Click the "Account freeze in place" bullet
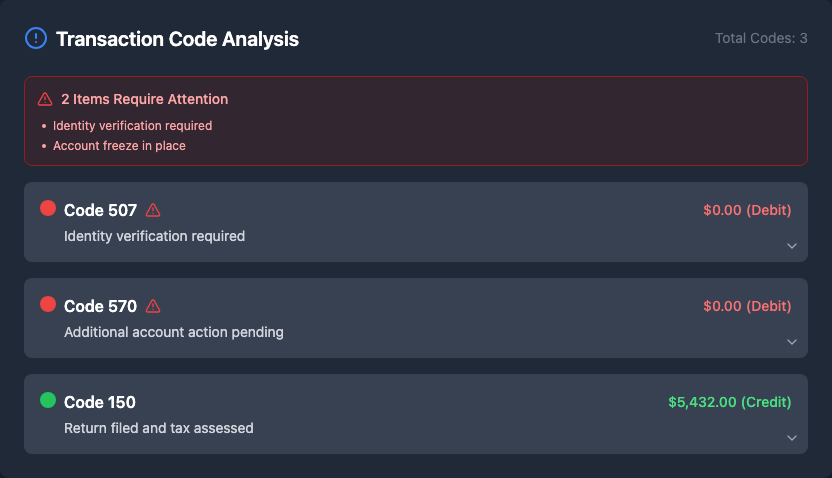The image size is (832, 478). pyautogui.click(x=119, y=146)
